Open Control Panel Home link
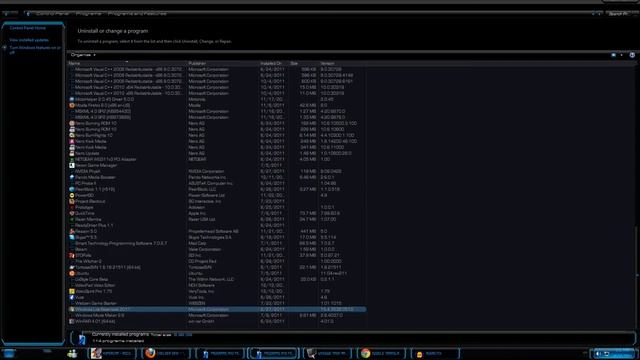 pos(28,28)
